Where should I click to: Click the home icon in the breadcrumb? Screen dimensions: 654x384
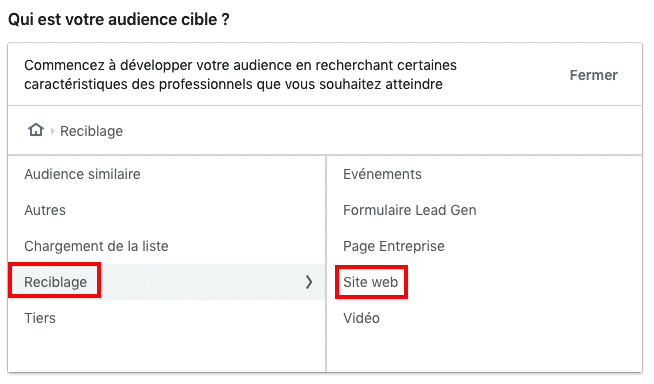coord(36,130)
